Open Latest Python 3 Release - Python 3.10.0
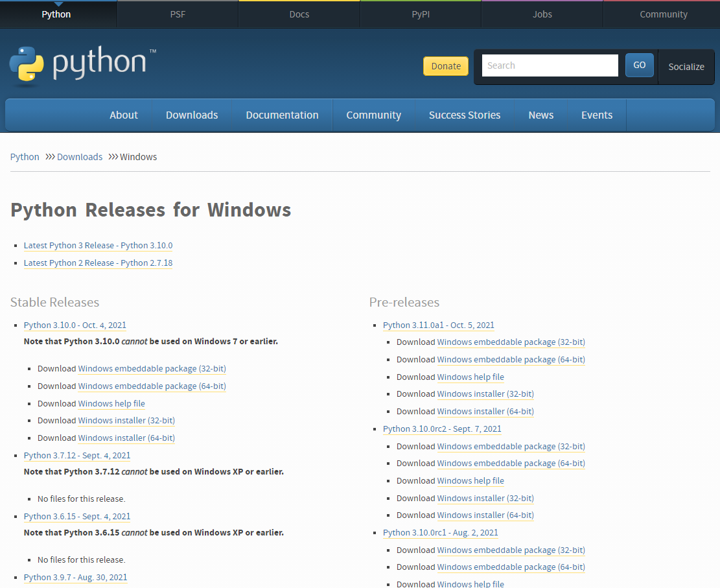Image resolution: width=720 pixels, height=588 pixels. pyautogui.click(x=99, y=245)
